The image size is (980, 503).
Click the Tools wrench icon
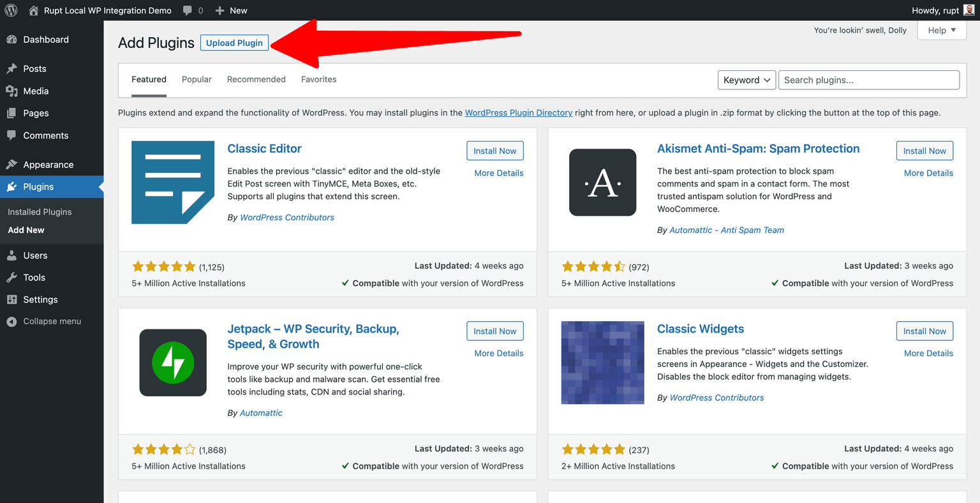11,277
